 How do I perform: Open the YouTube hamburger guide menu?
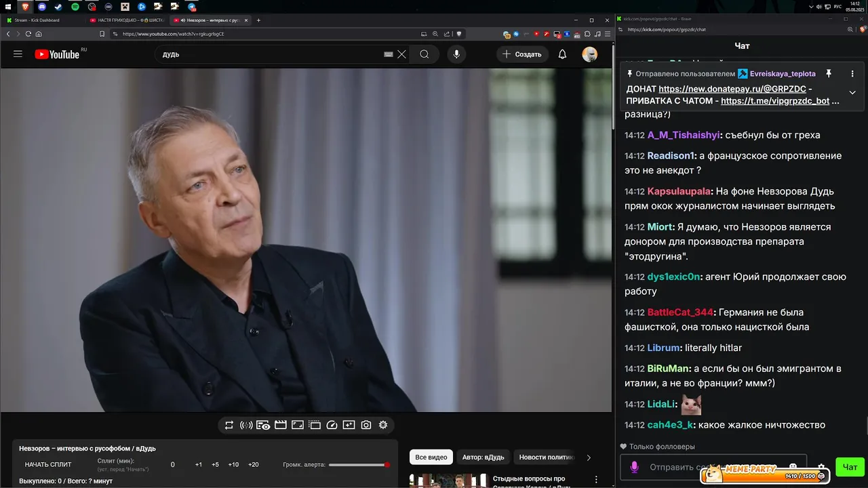18,54
